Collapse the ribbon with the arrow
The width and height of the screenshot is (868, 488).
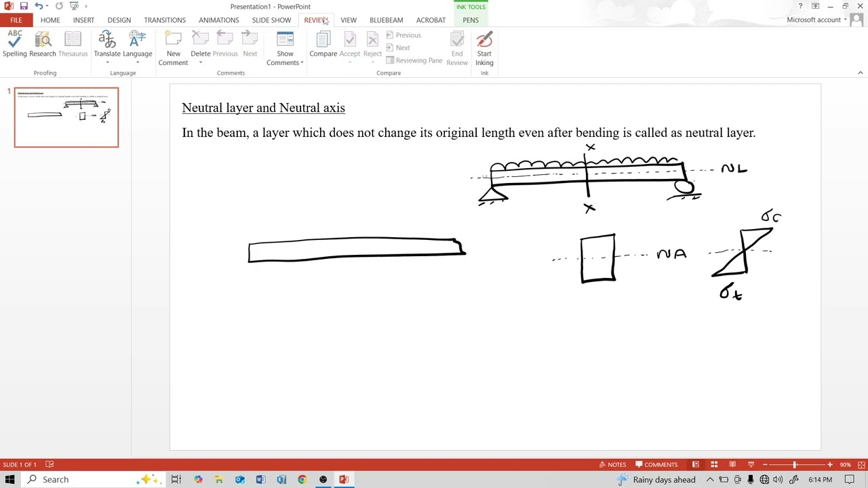coord(860,73)
